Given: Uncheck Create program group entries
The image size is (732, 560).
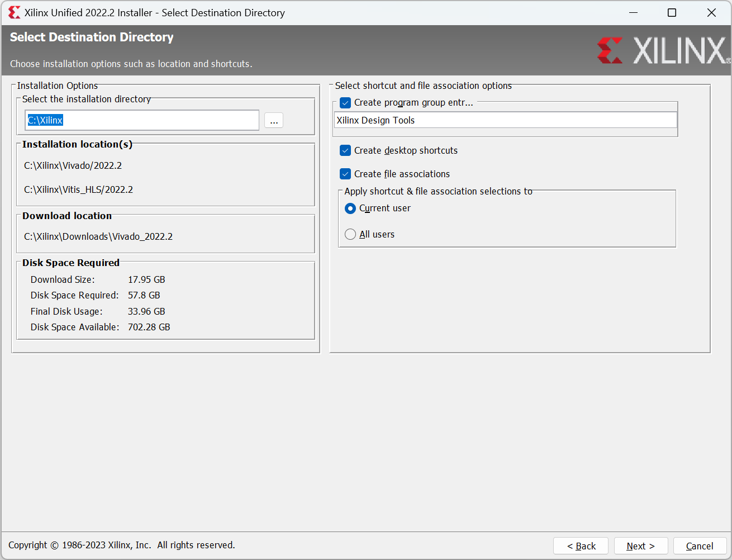Looking at the screenshot, I should click(345, 102).
